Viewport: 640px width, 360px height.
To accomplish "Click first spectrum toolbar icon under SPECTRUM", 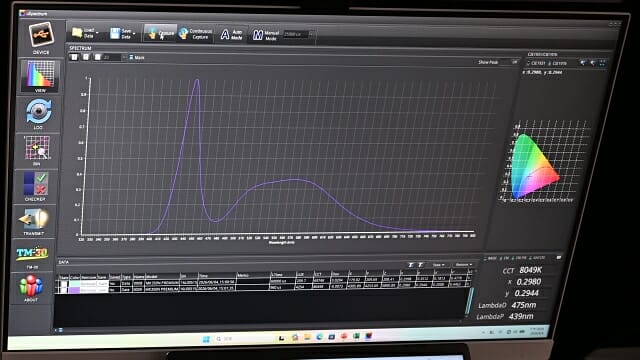I will click(x=74, y=57).
